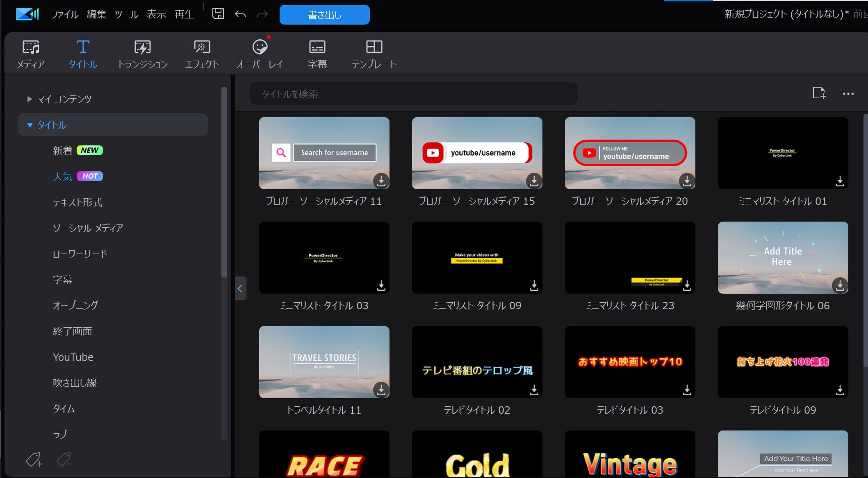
Task: Click the add tag icon at bottom
Action: 34,460
